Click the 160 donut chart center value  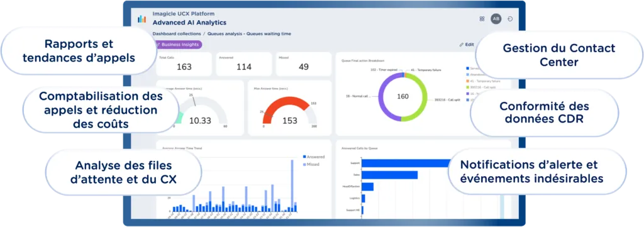pyautogui.click(x=403, y=96)
